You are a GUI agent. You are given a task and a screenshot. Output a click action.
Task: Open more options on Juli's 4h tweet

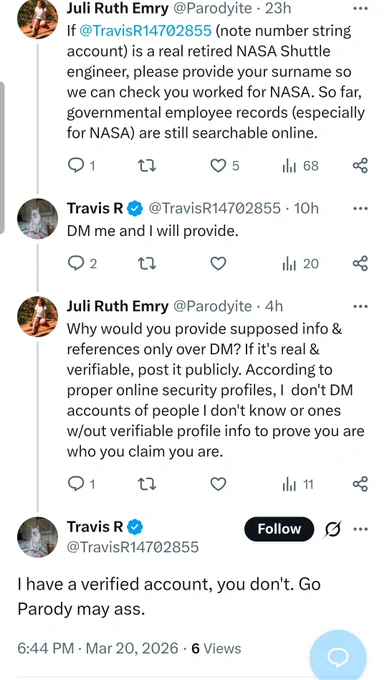coord(361,306)
